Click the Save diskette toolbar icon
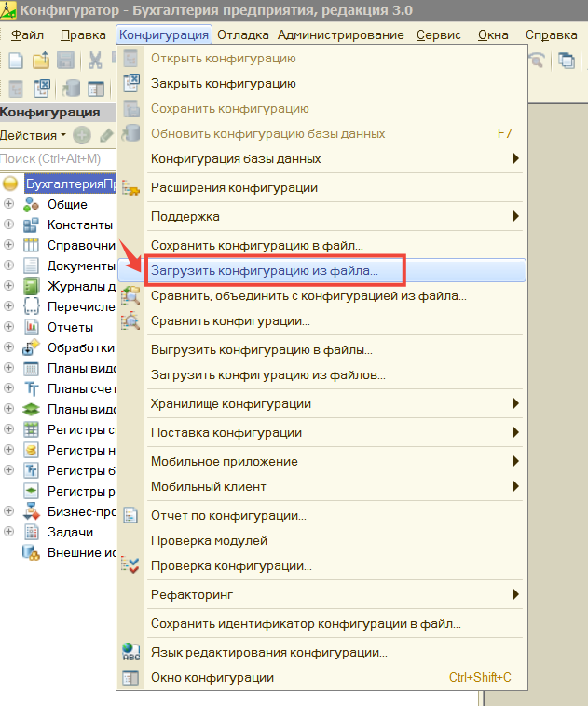This screenshot has width=588, height=706. point(66,61)
